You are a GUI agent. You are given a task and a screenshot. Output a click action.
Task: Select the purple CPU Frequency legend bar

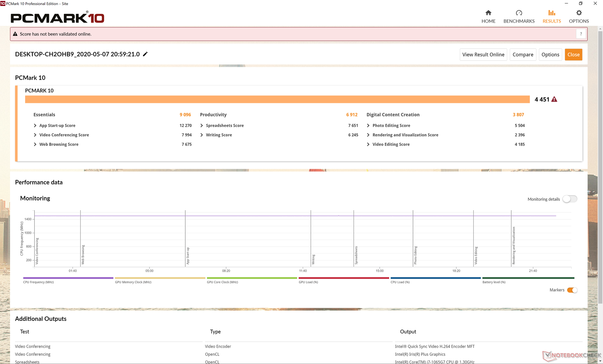(x=68, y=278)
